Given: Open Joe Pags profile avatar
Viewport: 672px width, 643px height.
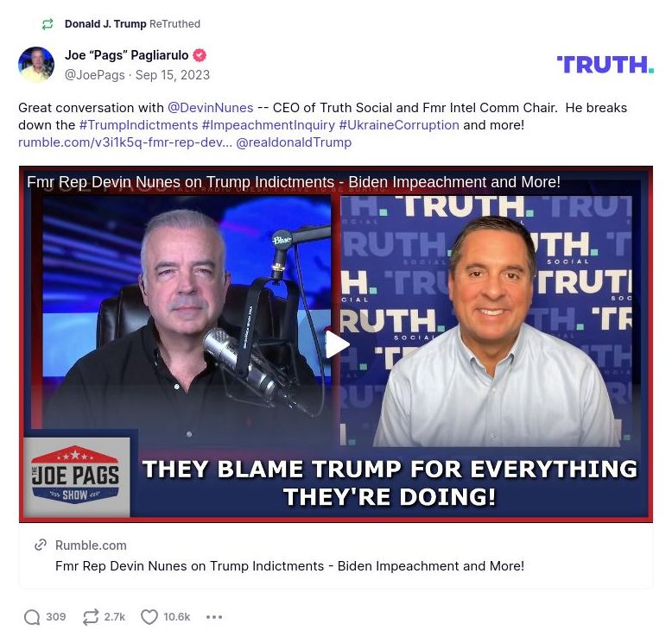Looking at the screenshot, I should [36, 64].
